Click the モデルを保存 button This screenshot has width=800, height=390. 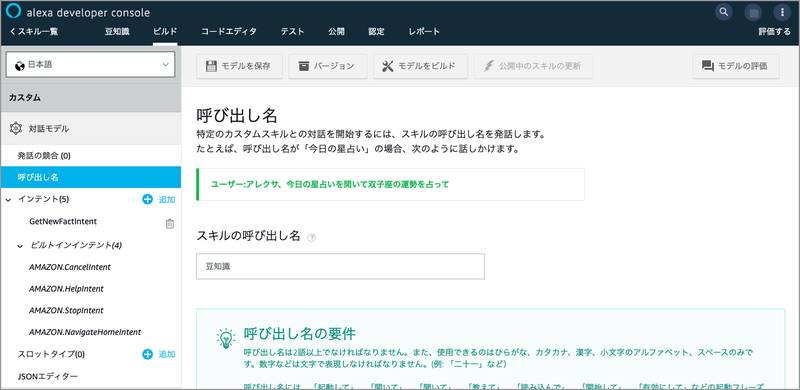tap(239, 66)
